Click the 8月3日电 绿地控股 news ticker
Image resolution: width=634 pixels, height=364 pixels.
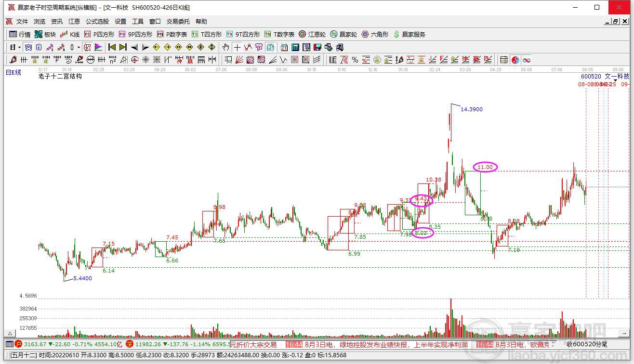click(x=386, y=344)
